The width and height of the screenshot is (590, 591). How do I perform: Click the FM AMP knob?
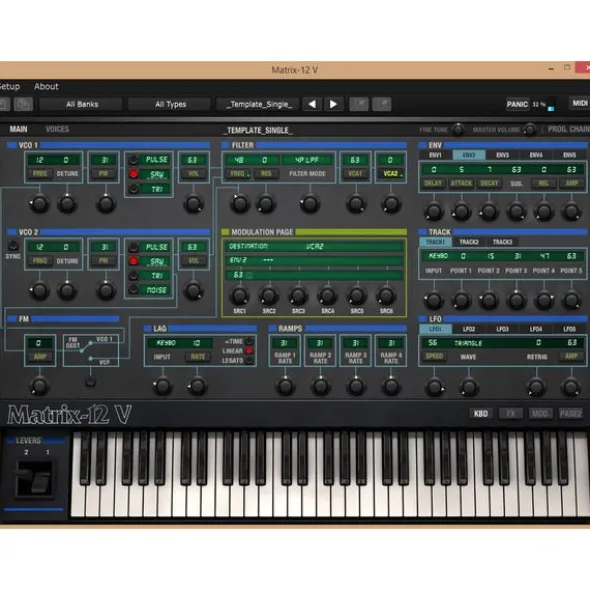[40, 386]
